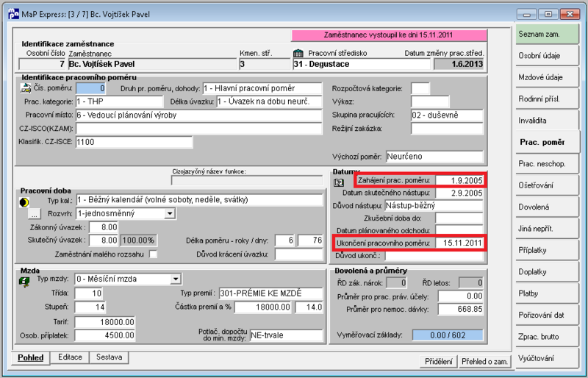Click the Zkušební doba do field
Screen dimensions: 588x378
coord(459,218)
